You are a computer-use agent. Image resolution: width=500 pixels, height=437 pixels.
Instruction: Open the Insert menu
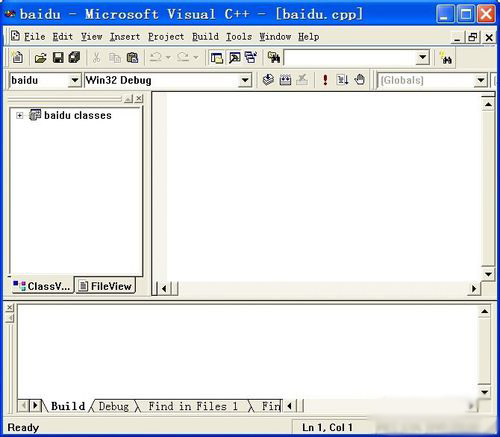[x=125, y=37]
